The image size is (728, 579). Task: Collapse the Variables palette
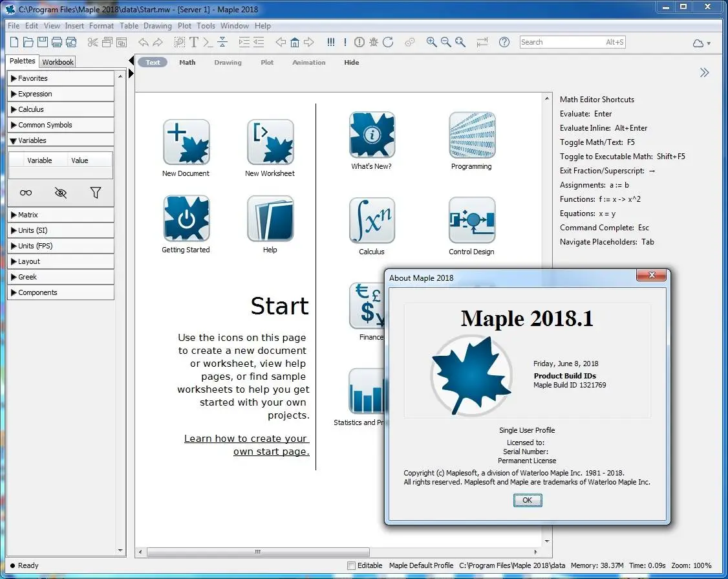[x=61, y=140]
